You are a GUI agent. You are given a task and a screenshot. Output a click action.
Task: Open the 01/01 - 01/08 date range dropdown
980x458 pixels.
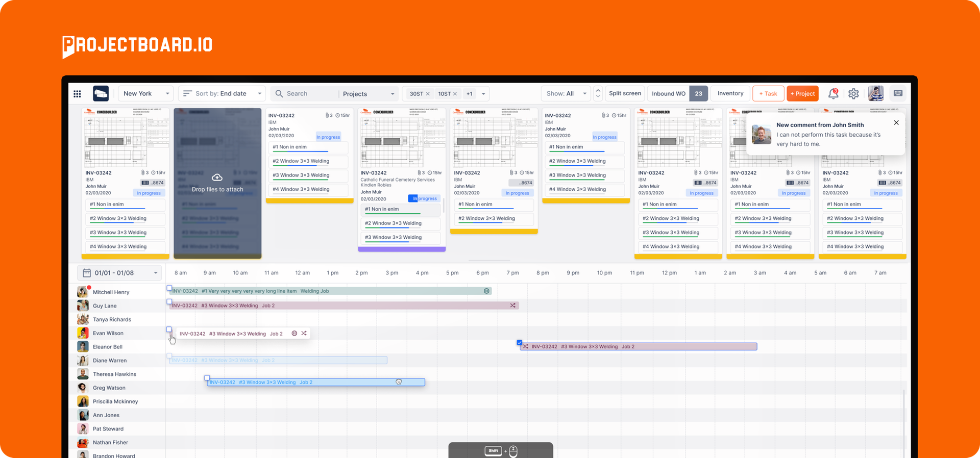(119, 273)
